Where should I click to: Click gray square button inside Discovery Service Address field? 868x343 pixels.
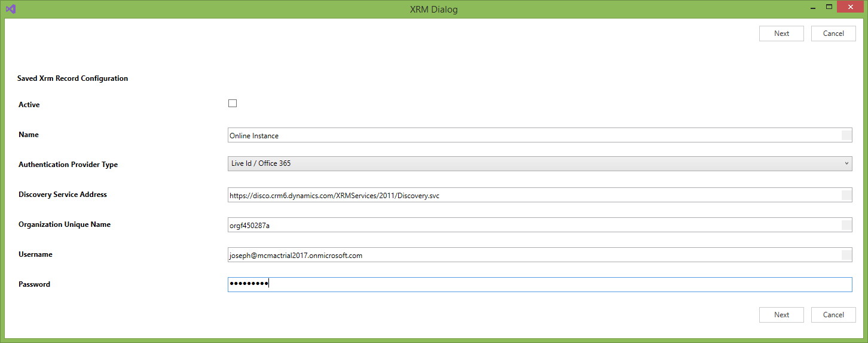[x=846, y=195]
